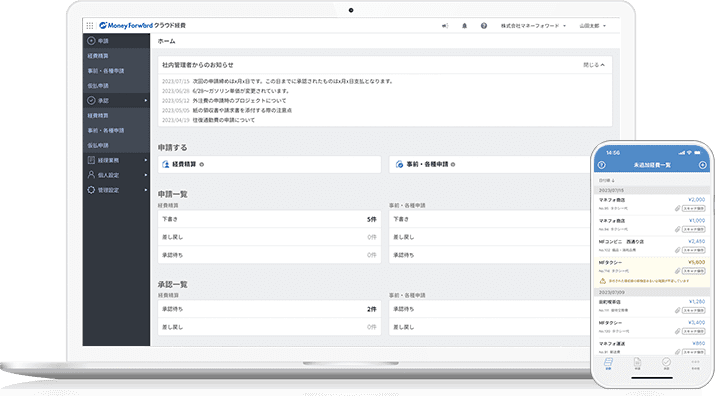Open the notification bell icon
The image size is (715, 396).
(x=464, y=26)
